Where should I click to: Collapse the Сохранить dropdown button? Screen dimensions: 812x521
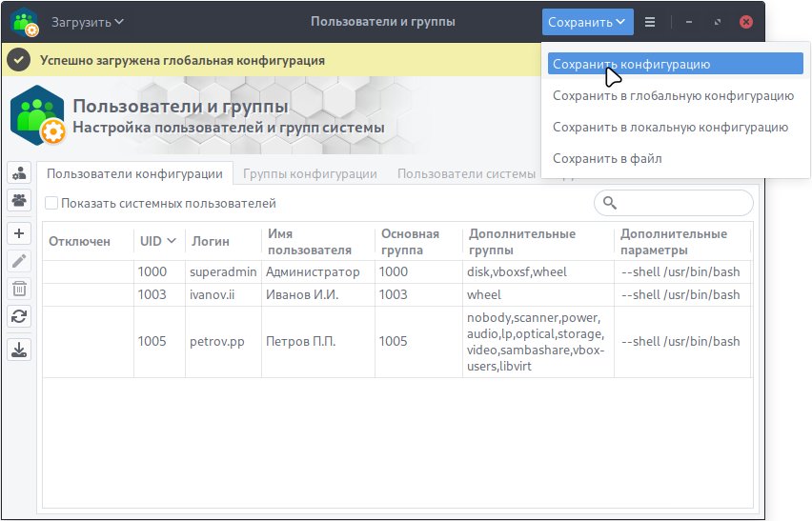pyautogui.click(x=588, y=22)
